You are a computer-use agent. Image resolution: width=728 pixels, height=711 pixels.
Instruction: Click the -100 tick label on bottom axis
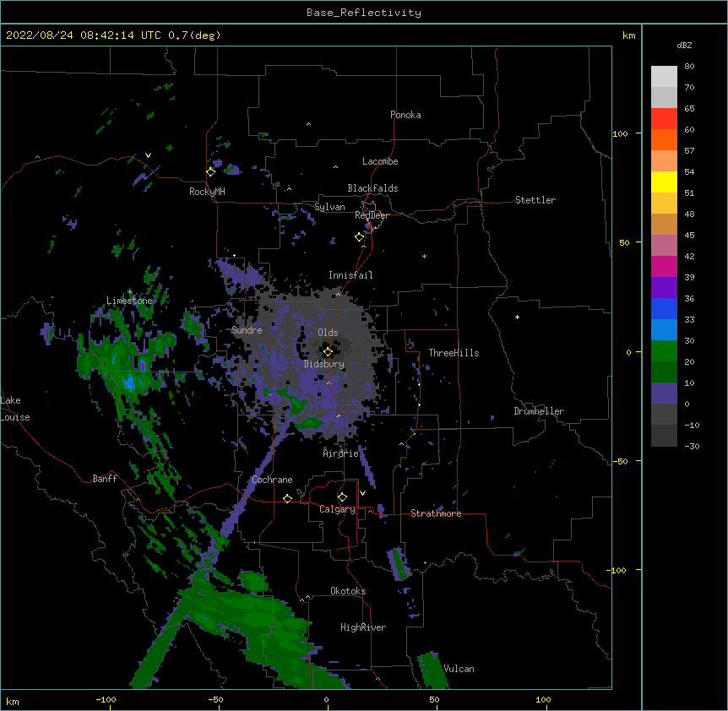(x=106, y=699)
